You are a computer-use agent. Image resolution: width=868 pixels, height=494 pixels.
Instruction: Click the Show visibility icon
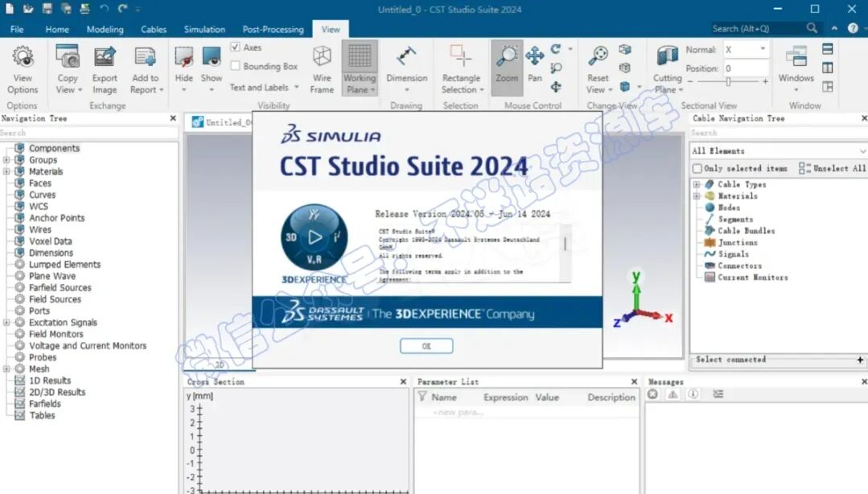tap(212, 58)
